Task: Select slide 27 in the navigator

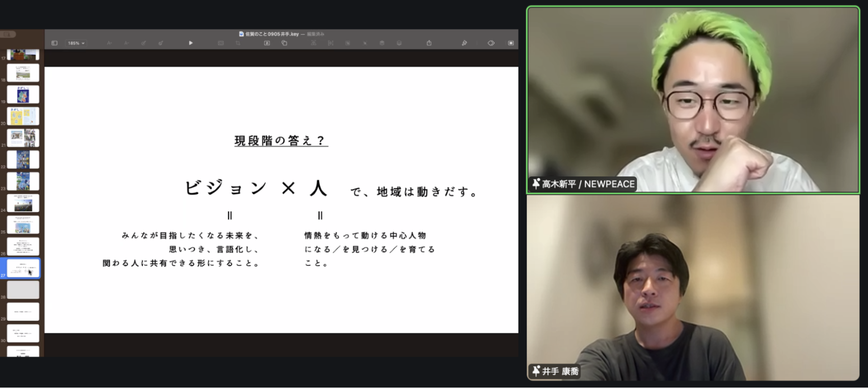Action: (23, 268)
